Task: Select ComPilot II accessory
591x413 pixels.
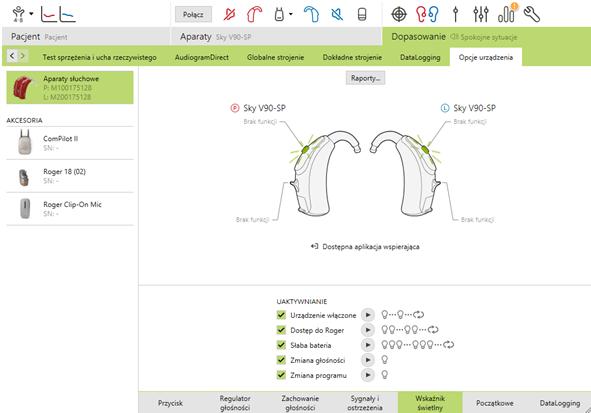Action: (x=70, y=143)
